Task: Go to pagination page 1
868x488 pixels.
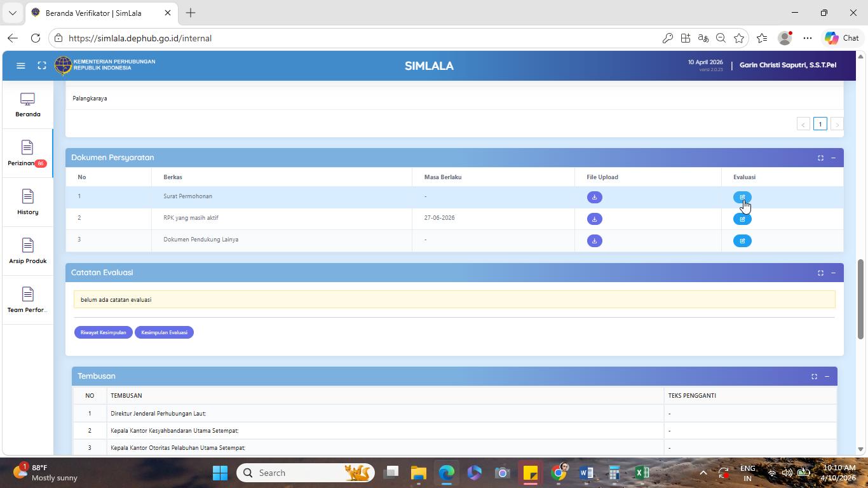Action: pos(820,124)
